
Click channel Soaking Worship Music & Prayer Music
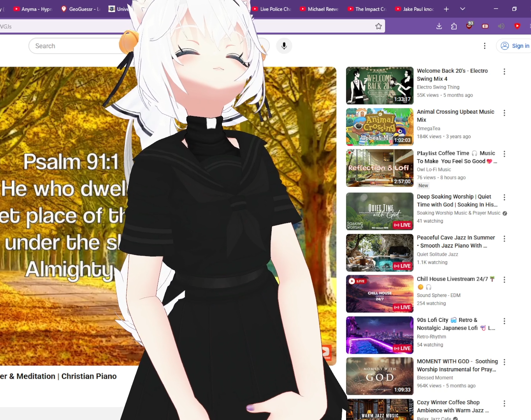pyautogui.click(x=459, y=213)
